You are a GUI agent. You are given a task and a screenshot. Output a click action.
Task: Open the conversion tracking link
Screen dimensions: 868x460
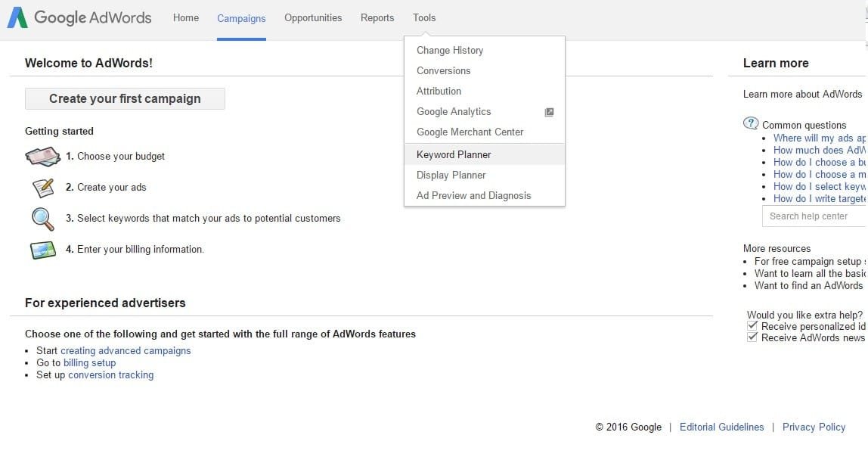110,375
